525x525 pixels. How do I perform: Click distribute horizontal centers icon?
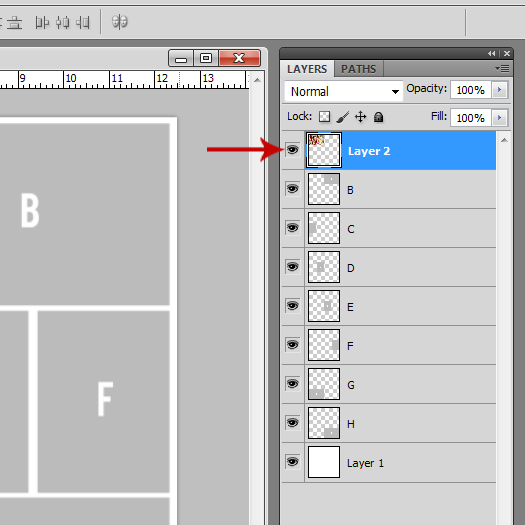[63, 23]
